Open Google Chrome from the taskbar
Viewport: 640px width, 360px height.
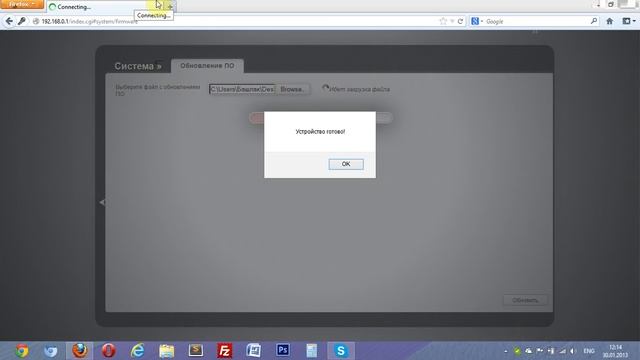[22, 351]
